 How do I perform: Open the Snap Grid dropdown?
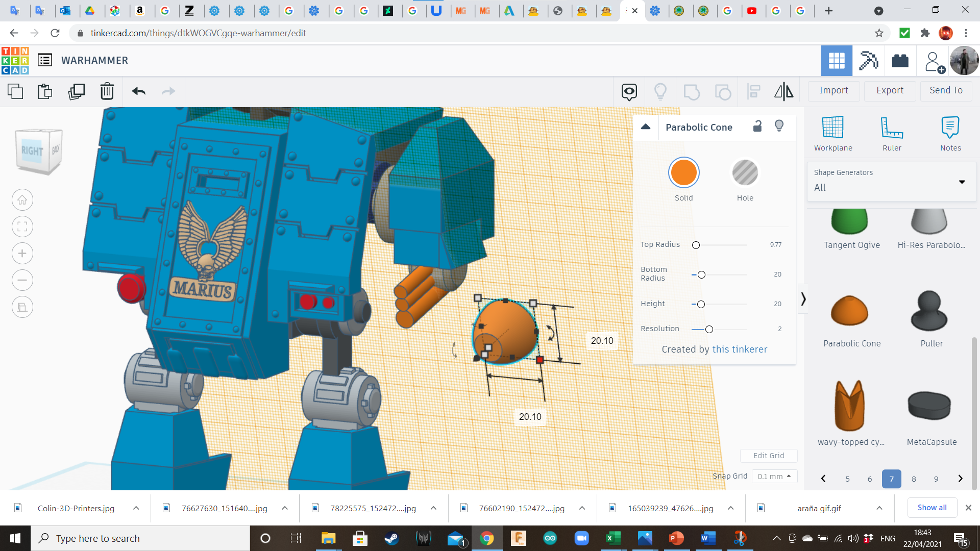click(x=774, y=476)
